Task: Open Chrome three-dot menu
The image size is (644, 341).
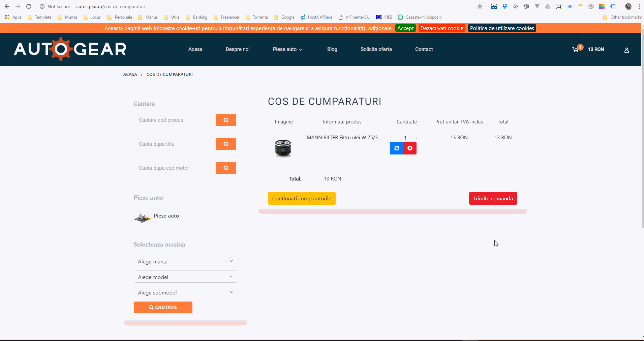Action: click(639, 6)
